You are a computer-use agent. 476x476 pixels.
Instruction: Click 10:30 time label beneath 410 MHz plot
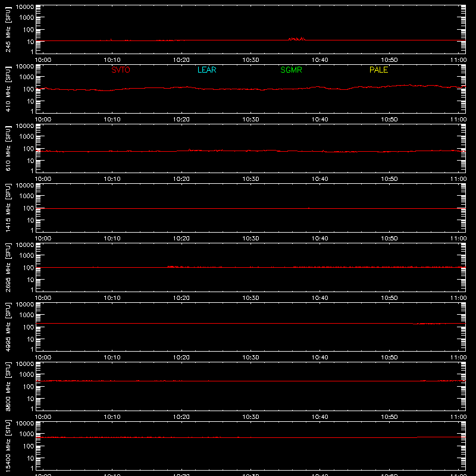click(x=250, y=120)
